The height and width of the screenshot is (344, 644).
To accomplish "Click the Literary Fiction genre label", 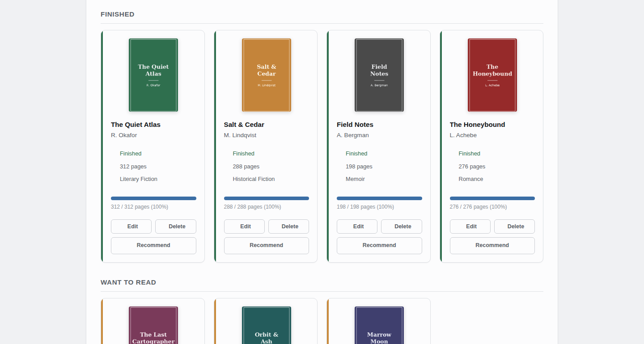I will [139, 179].
